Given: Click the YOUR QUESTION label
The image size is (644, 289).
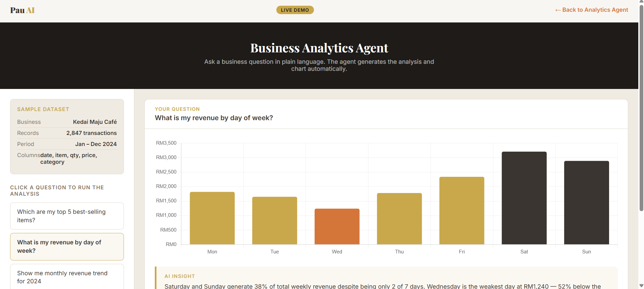Looking at the screenshot, I should [177, 109].
